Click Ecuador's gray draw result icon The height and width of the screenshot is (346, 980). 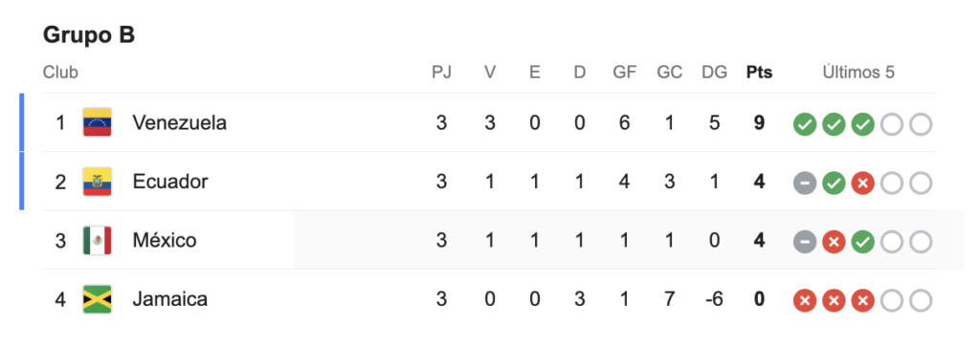[x=805, y=183]
